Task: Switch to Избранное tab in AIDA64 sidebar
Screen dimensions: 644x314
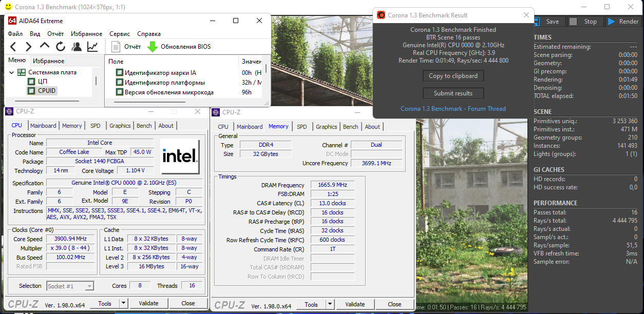Action: [x=49, y=61]
